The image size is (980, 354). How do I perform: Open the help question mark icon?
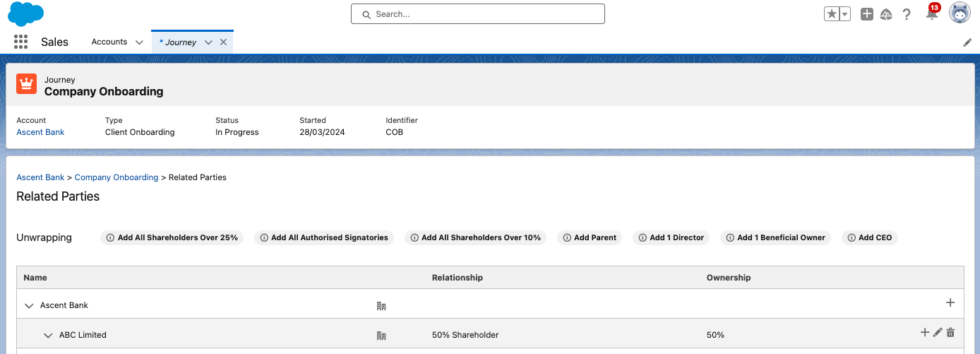point(907,14)
